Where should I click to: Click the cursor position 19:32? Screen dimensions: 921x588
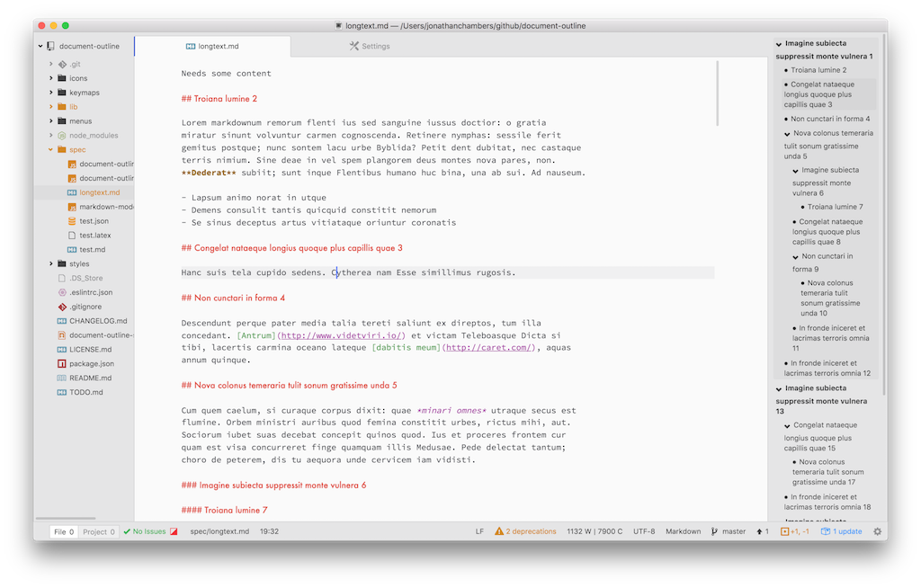point(269,531)
